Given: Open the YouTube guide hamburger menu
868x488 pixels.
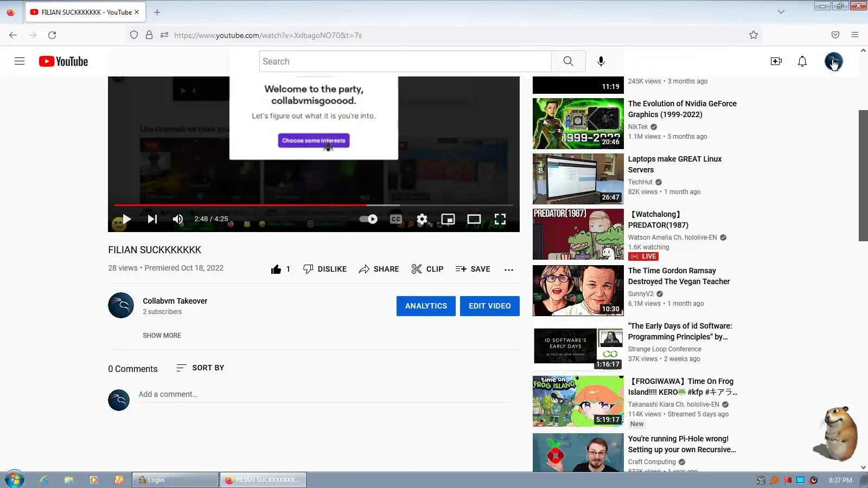Looking at the screenshot, I should pyautogui.click(x=20, y=61).
